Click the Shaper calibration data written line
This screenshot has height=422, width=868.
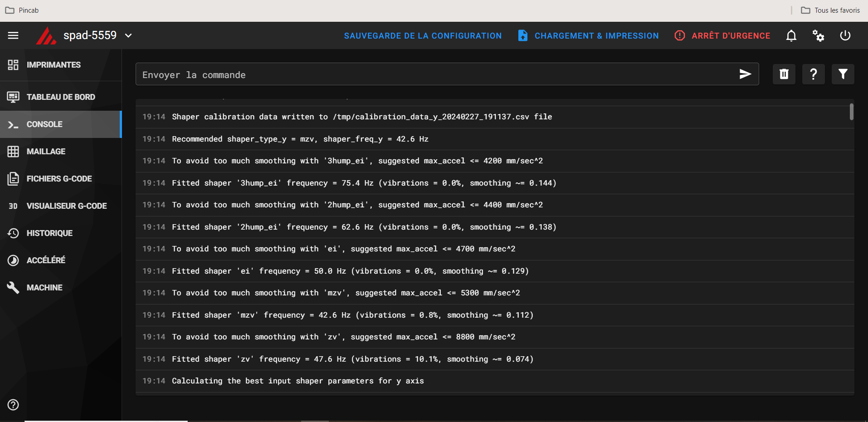coord(495,117)
